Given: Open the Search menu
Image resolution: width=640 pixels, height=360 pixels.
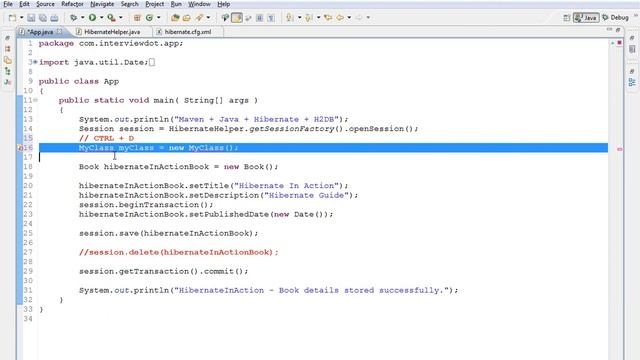Looking at the screenshot, I should click(129, 4).
